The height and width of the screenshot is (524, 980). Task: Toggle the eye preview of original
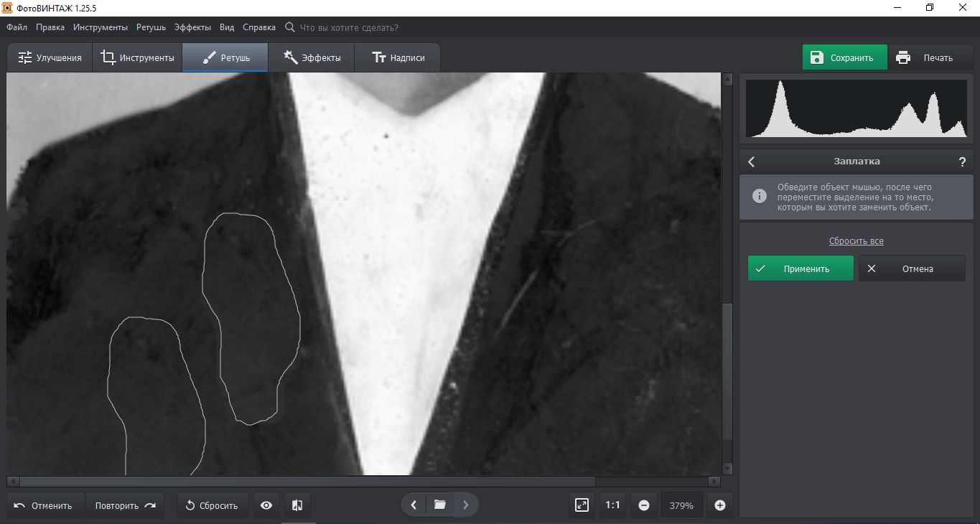click(266, 505)
